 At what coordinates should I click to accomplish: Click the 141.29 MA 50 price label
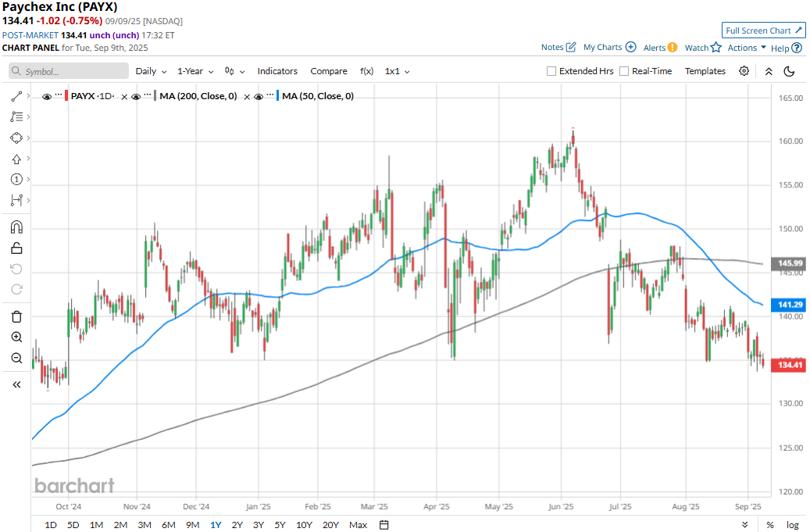tap(788, 305)
